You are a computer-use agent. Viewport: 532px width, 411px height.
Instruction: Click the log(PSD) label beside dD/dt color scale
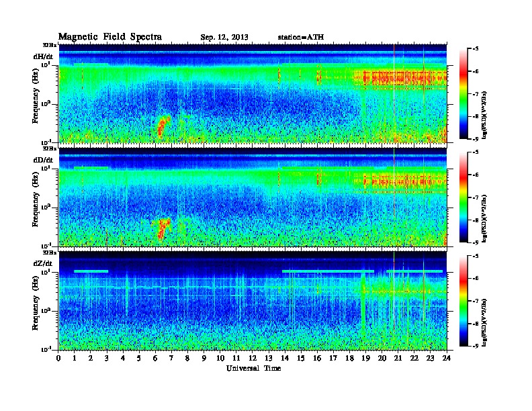coord(486,218)
